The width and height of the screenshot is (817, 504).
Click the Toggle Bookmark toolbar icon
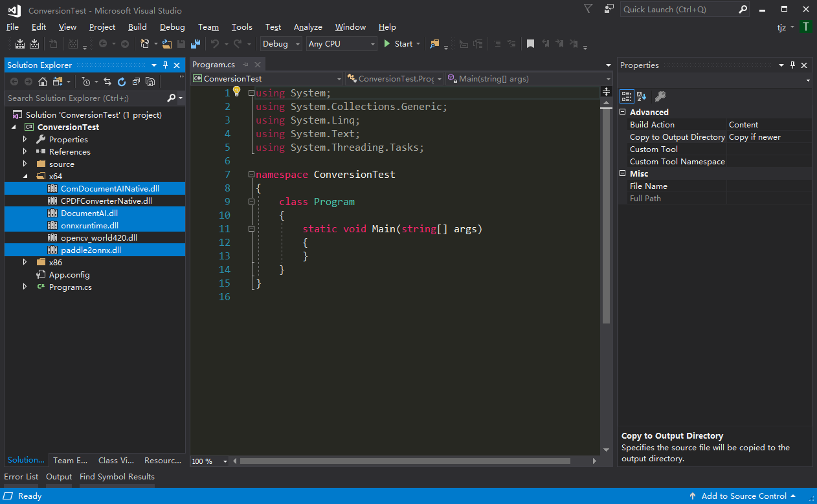(530, 44)
